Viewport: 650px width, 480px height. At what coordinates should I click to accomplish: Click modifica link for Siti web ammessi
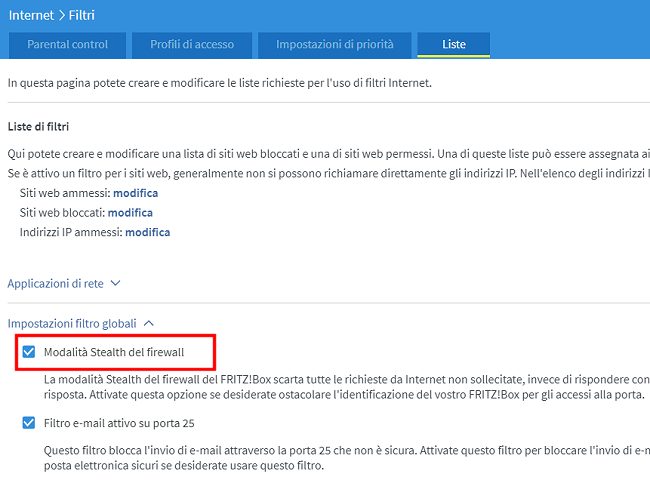point(136,193)
